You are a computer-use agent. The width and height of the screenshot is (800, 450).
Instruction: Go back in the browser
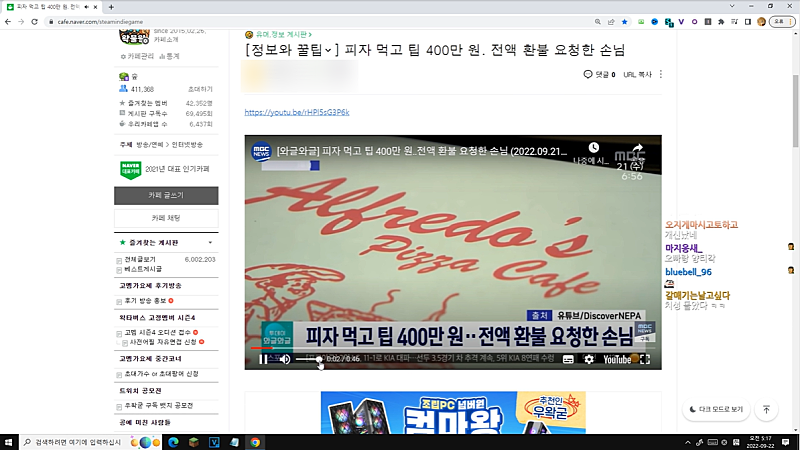pos(8,22)
